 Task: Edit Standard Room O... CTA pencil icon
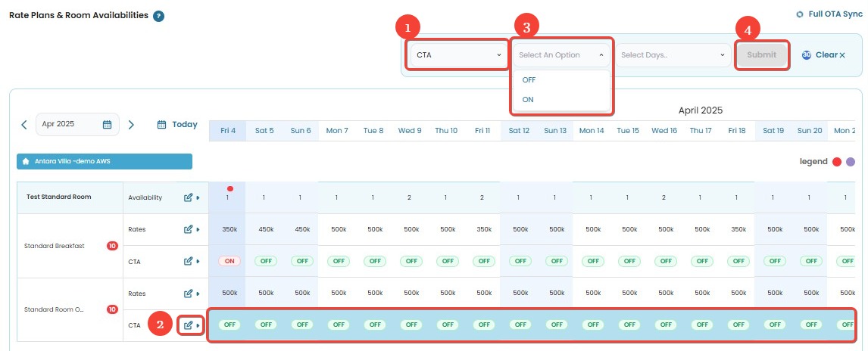click(x=188, y=325)
